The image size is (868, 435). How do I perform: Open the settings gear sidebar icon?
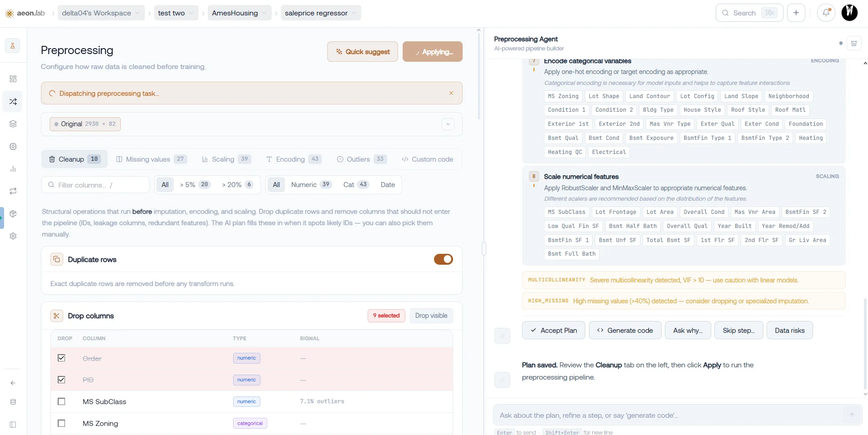click(13, 236)
